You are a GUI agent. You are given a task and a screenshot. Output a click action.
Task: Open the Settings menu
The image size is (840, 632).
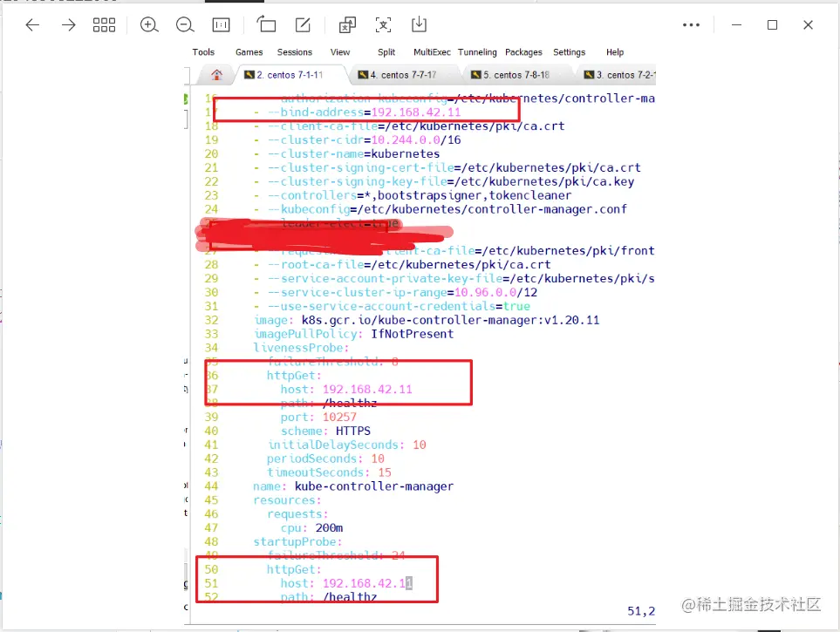569,52
